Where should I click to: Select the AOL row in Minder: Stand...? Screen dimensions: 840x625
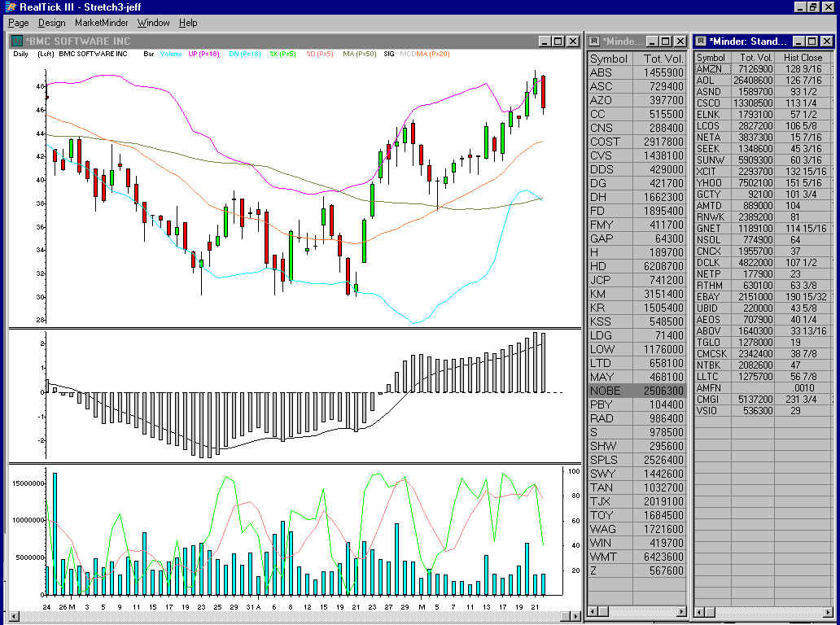(763, 81)
